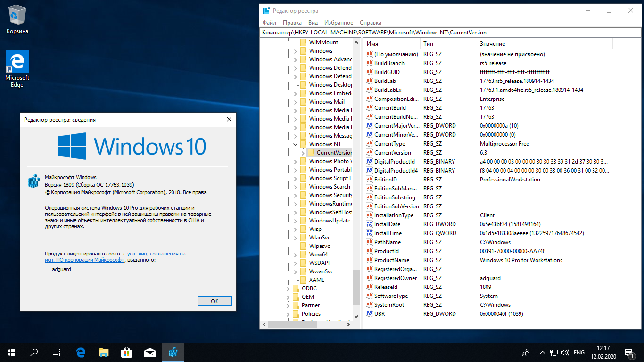The image size is (644, 362).
Task: Open the volume tray icon
Action: click(565, 352)
